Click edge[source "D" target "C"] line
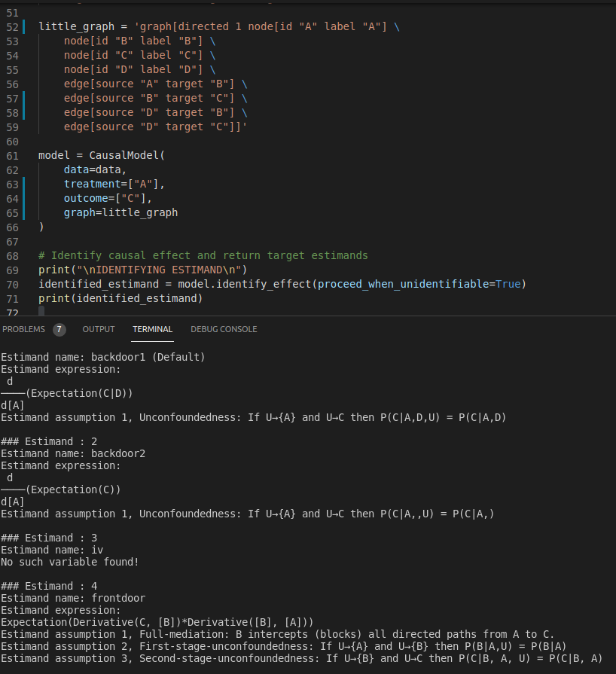This screenshot has height=674, width=616. coord(155,127)
